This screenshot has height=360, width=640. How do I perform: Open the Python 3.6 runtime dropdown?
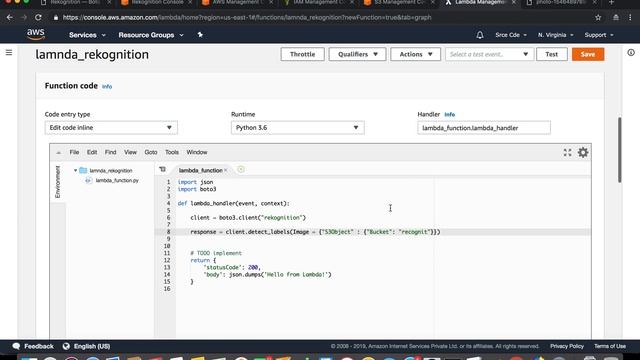pyautogui.click(x=298, y=128)
